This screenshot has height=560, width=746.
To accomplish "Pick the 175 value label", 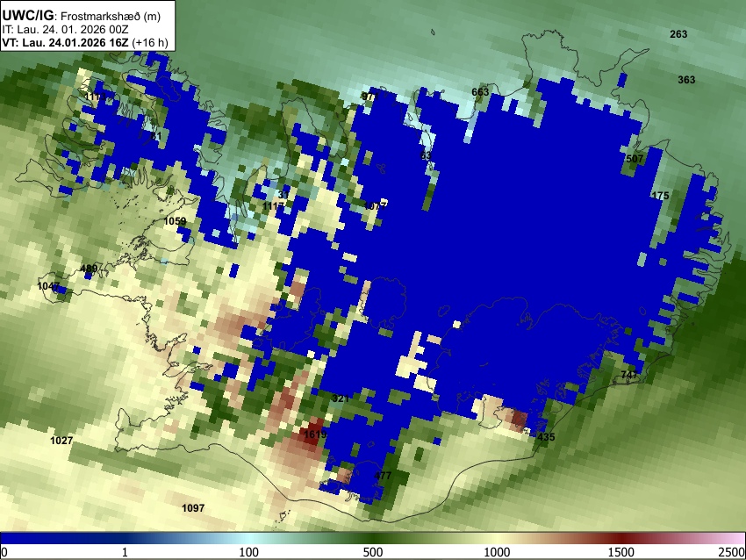I will pos(660,196).
